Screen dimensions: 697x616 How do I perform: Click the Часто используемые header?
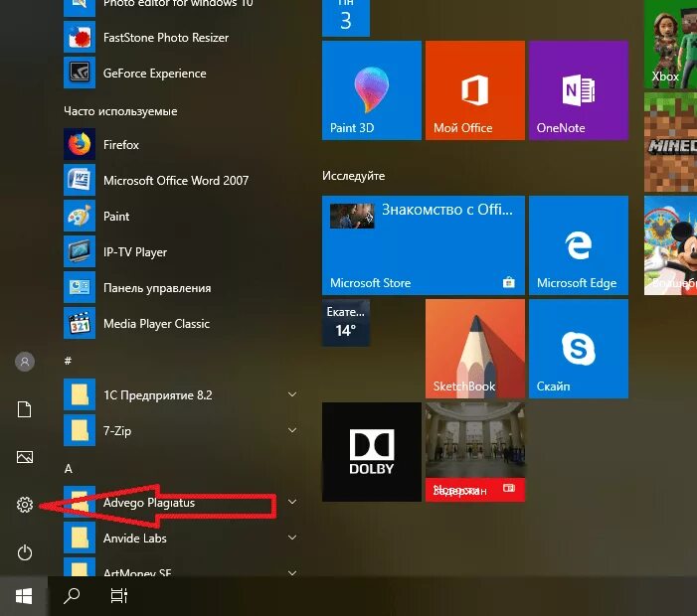point(120,111)
